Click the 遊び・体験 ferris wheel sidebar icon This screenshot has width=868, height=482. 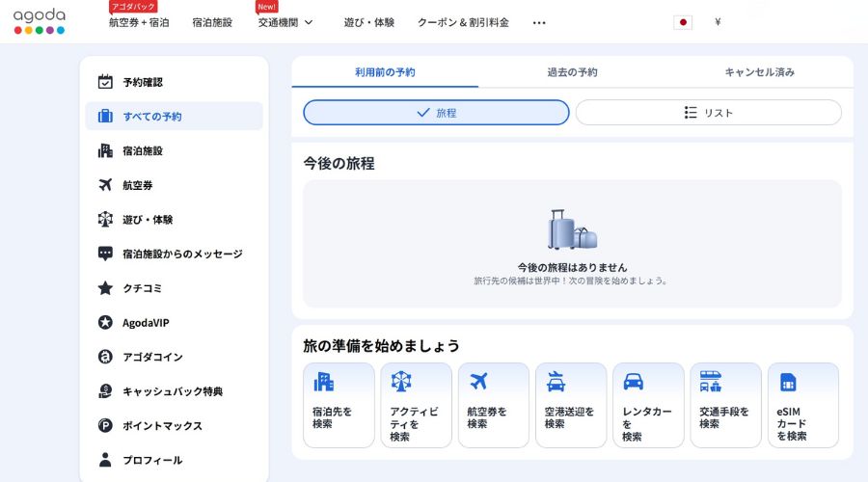point(105,219)
